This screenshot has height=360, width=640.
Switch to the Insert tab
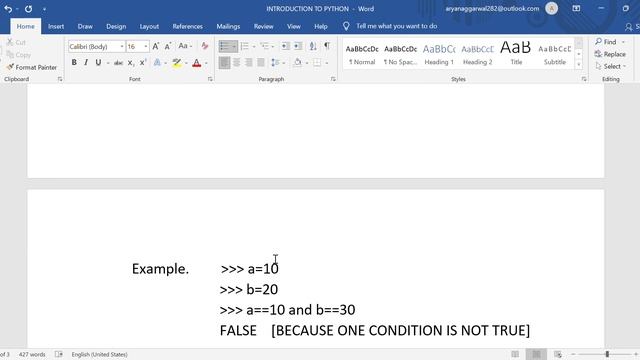pos(56,26)
